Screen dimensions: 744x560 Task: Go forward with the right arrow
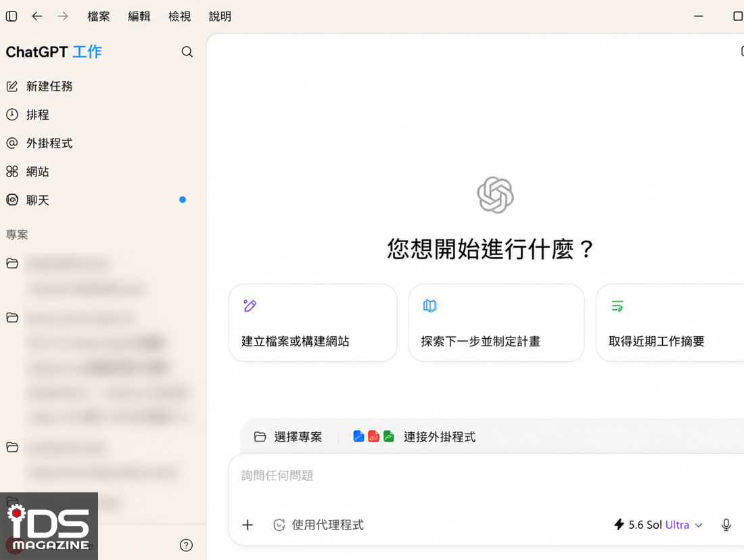tap(63, 16)
